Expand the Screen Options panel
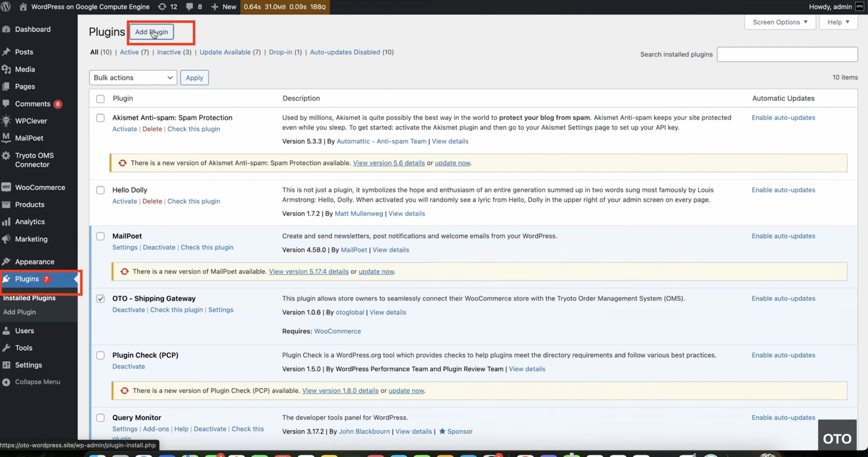Image resolution: width=868 pixels, height=457 pixels. coord(780,22)
